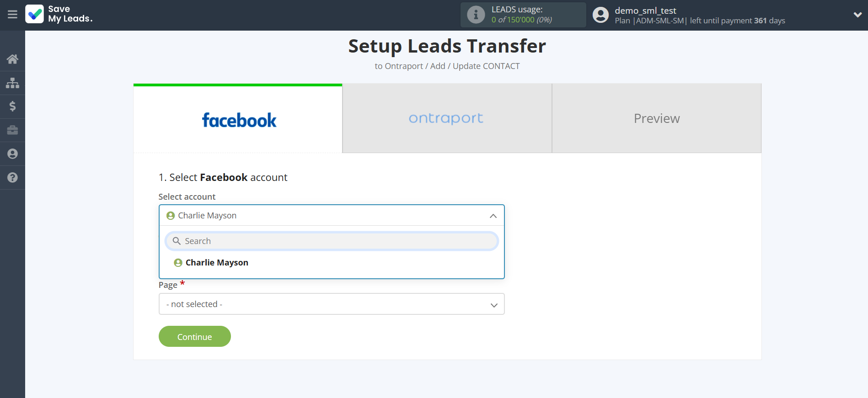The width and height of the screenshot is (868, 398).
Task: Open the Preview tab
Action: coord(656,118)
